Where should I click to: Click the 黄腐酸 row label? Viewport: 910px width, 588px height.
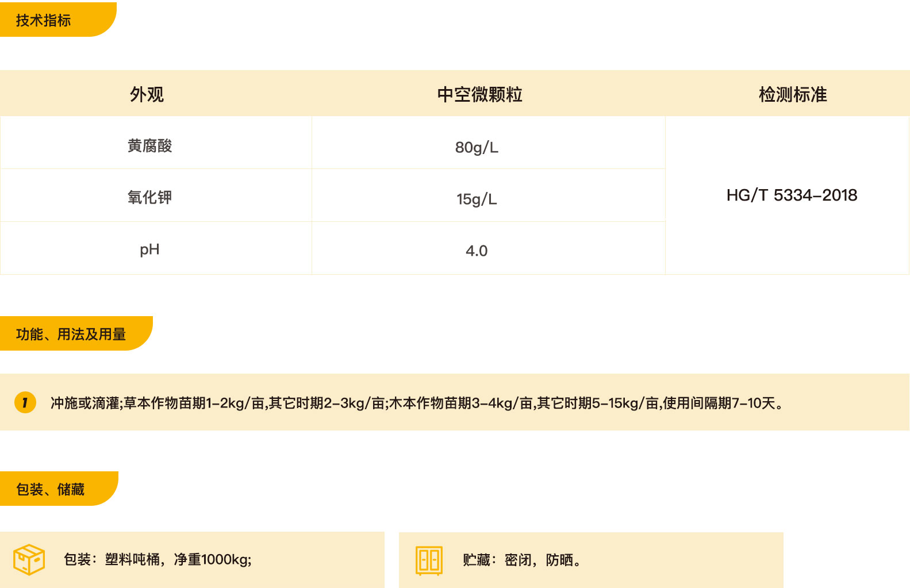coord(149,146)
